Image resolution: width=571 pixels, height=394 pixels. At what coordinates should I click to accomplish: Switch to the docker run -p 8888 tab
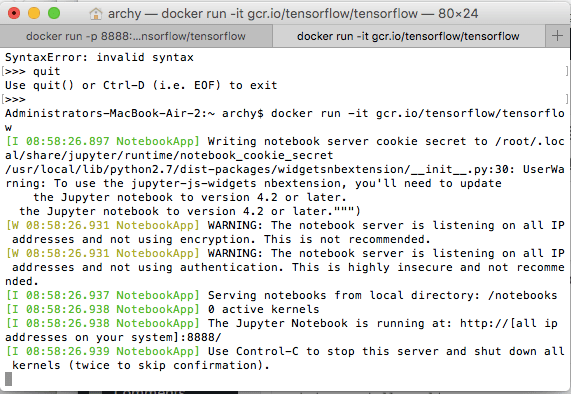136,36
